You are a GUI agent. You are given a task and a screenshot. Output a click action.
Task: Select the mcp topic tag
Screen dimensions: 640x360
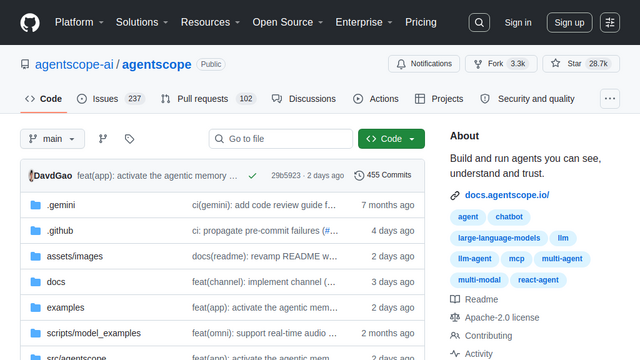(x=516, y=259)
